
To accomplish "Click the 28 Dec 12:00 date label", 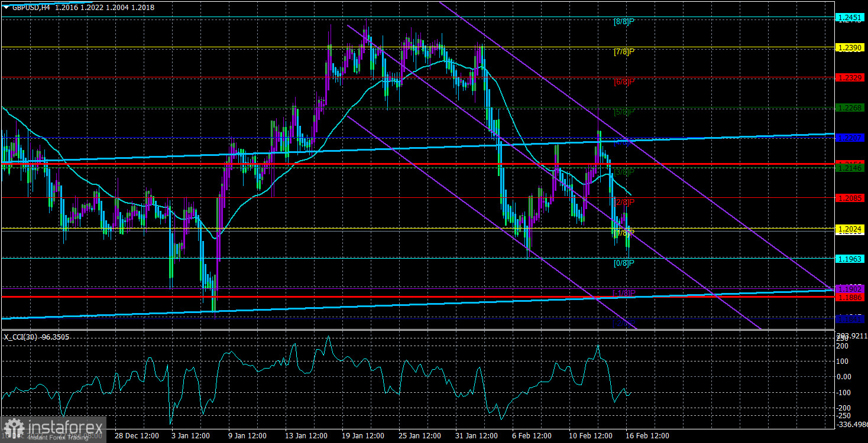I will [x=137, y=436].
